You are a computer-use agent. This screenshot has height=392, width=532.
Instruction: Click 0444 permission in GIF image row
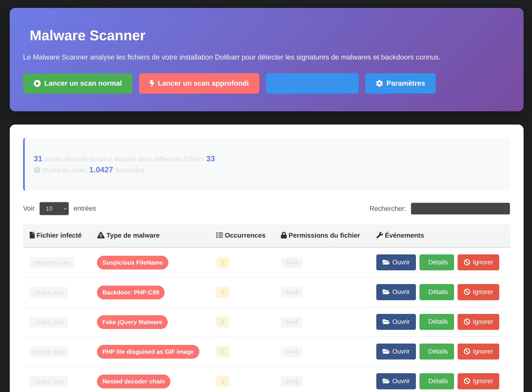click(x=292, y=352)
